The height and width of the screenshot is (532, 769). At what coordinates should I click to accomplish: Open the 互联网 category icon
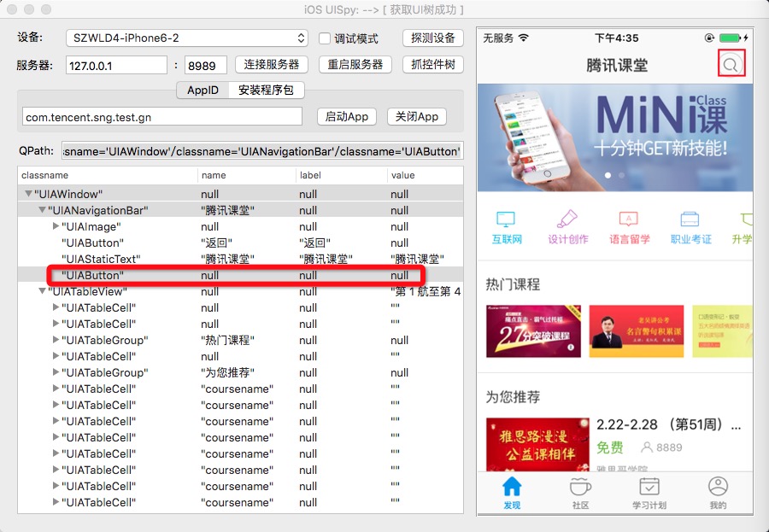[506, 219]
